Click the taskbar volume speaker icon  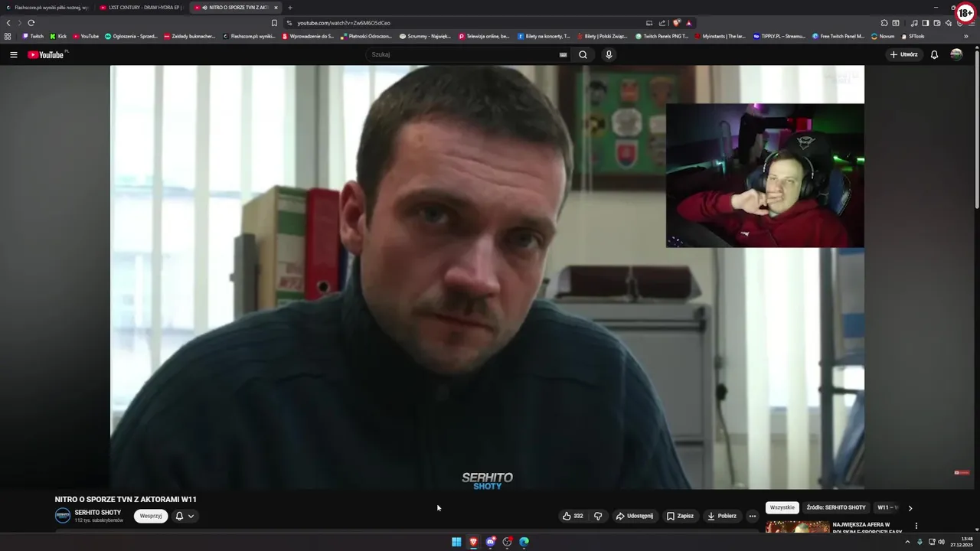(941, 542)
